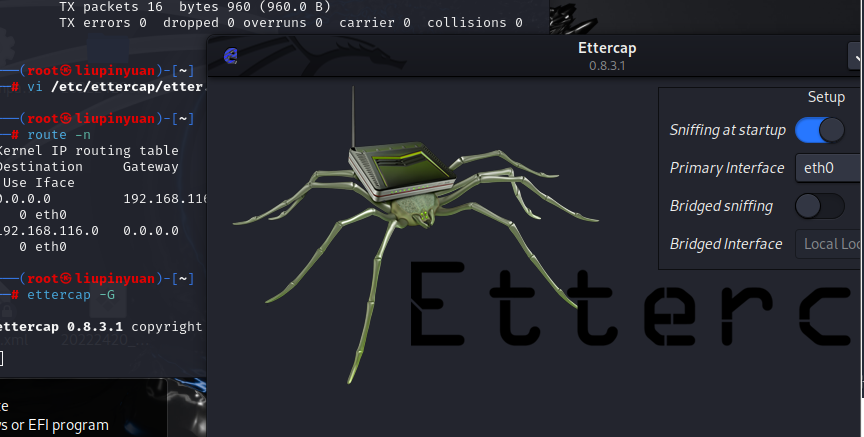Open the Bridged Interface dropdown
Image resolution: width=864 pixels, height=437 pixels.
[829, 244]
